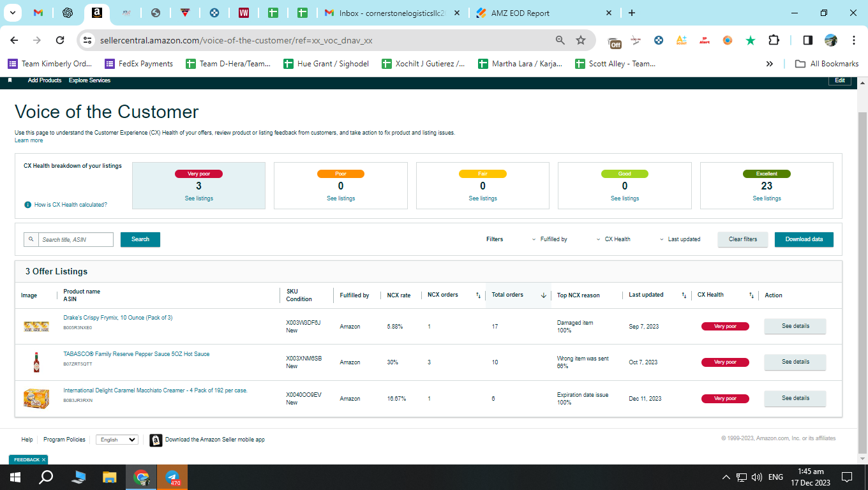Bookmark this page with the star icon
Viewport: 868px width, 490px height.
(x=581, y=40)
